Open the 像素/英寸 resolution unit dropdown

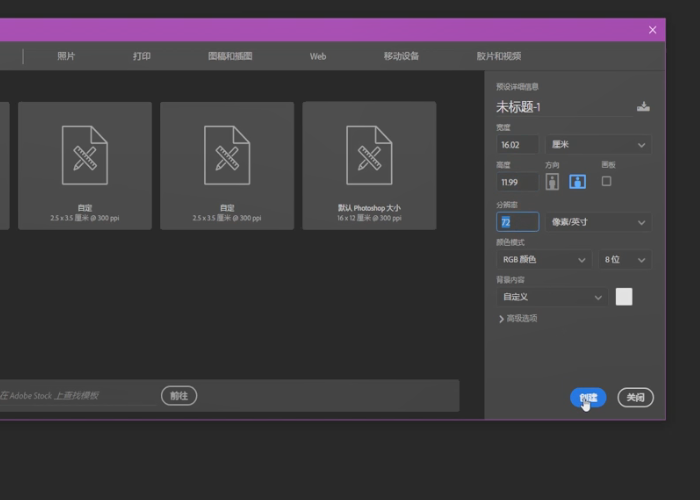click(598, 222)
